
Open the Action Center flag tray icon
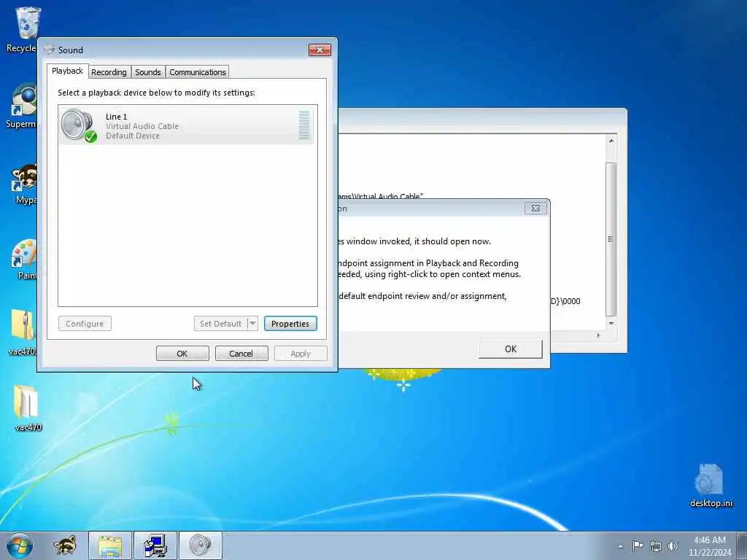tap(638, 545)
